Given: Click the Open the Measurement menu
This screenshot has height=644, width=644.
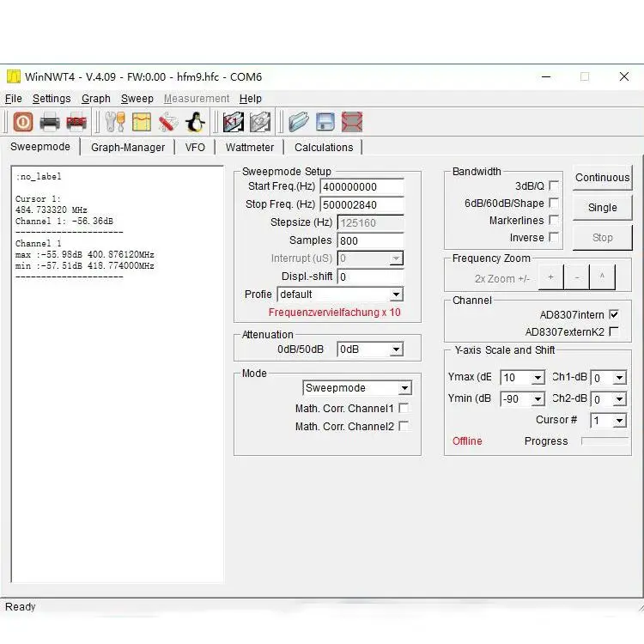Looking at the screenshot, I should click(197, 99).
